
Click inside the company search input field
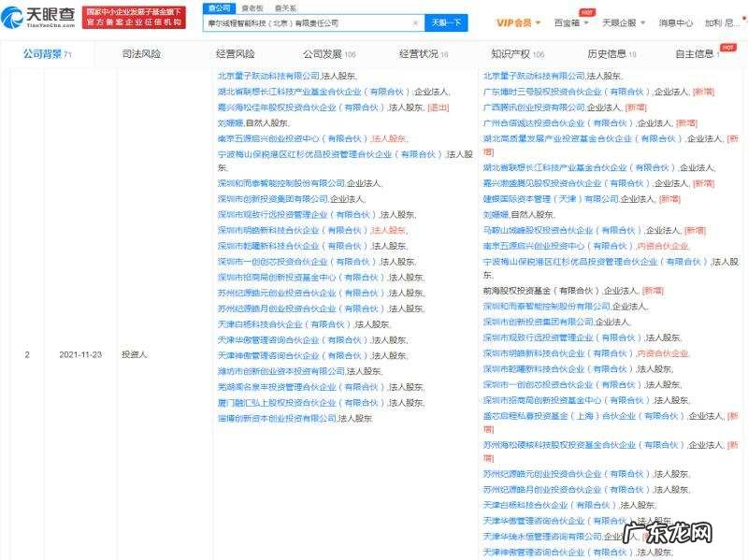coord(309,23)
